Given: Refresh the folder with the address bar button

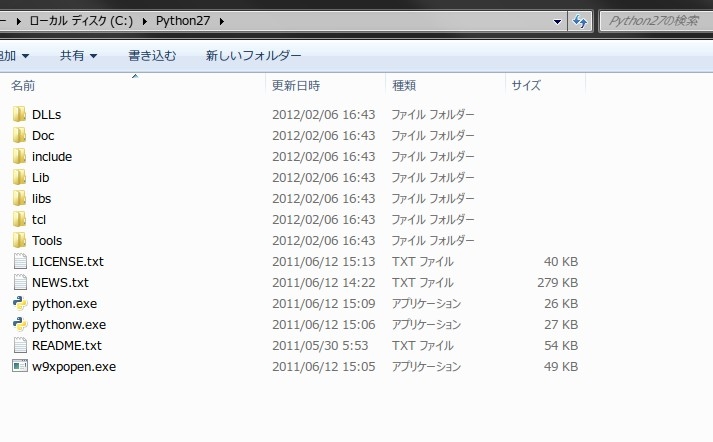Looking at the screenshot, I should [580, 21].
